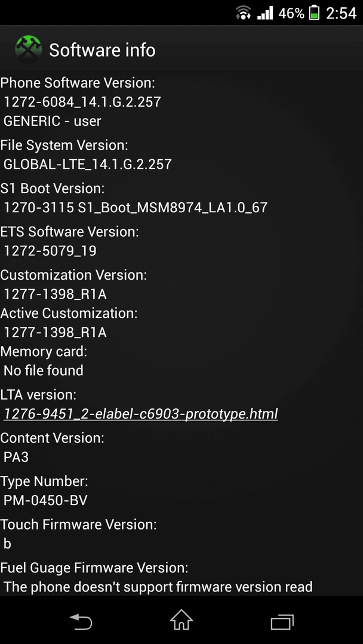The height and width of the screenshot is (644, 363).
Task: Tap Customization Version 1277-1398_R1A value
Action: (55, 293)
